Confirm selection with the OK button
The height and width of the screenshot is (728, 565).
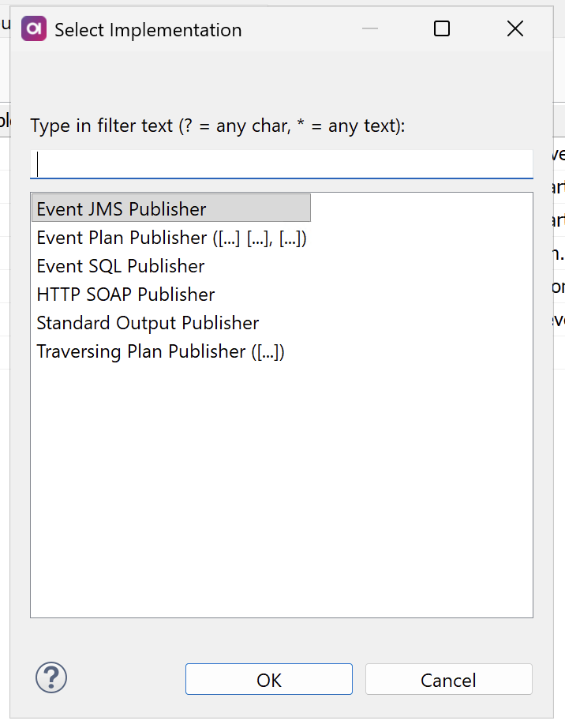coord(268,679)
